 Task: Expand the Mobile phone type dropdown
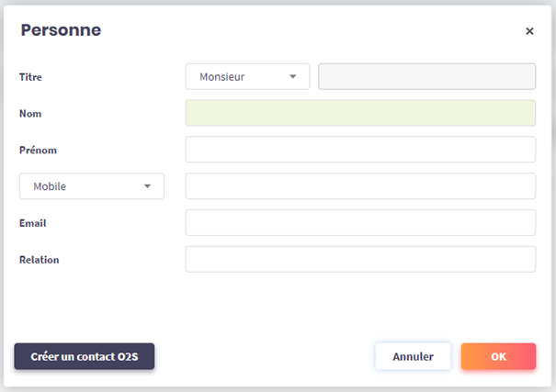point(91,186)
